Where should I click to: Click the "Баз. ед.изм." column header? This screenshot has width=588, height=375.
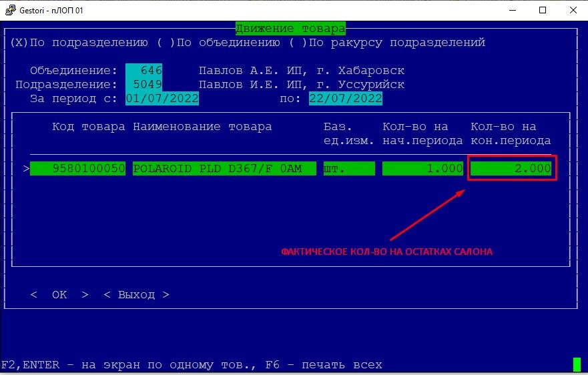(x=349, y=134)
